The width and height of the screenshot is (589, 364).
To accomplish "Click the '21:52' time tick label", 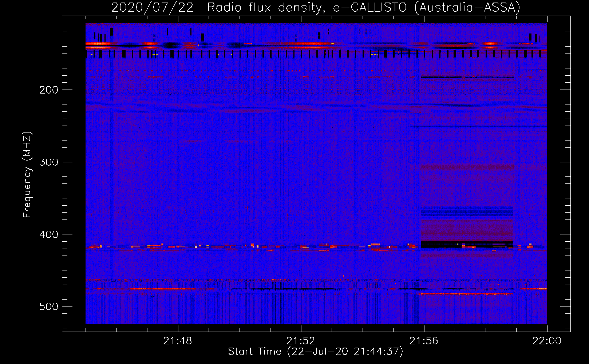I will (x=301, y=341).
